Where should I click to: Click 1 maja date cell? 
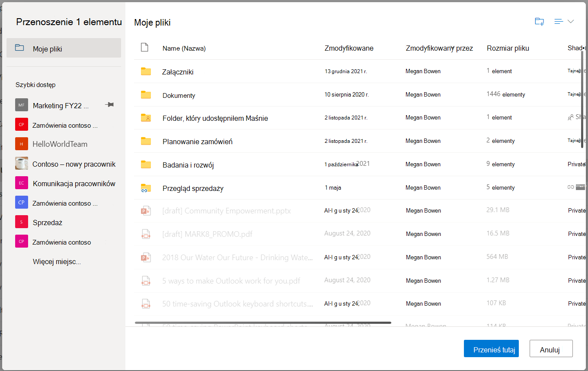point(333,187)
